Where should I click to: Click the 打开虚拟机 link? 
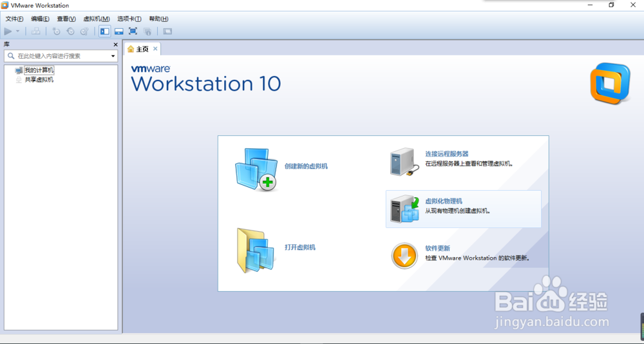tap(300, 247)
